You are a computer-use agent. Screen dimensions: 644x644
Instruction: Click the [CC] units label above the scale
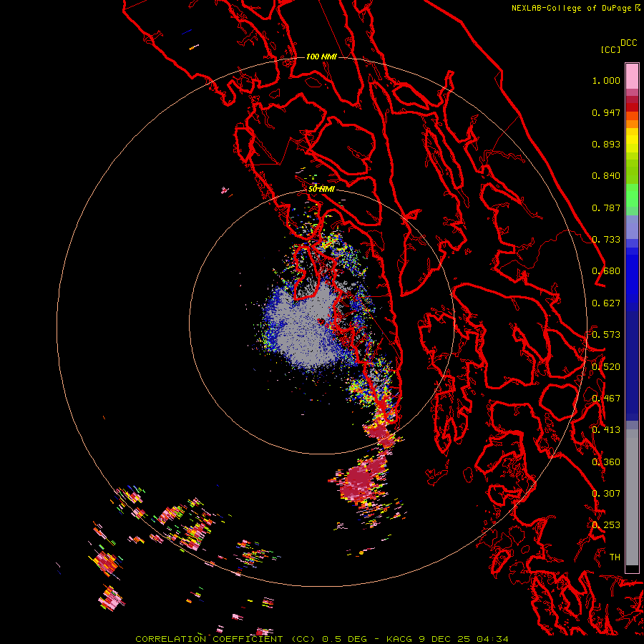click(610, 49)
